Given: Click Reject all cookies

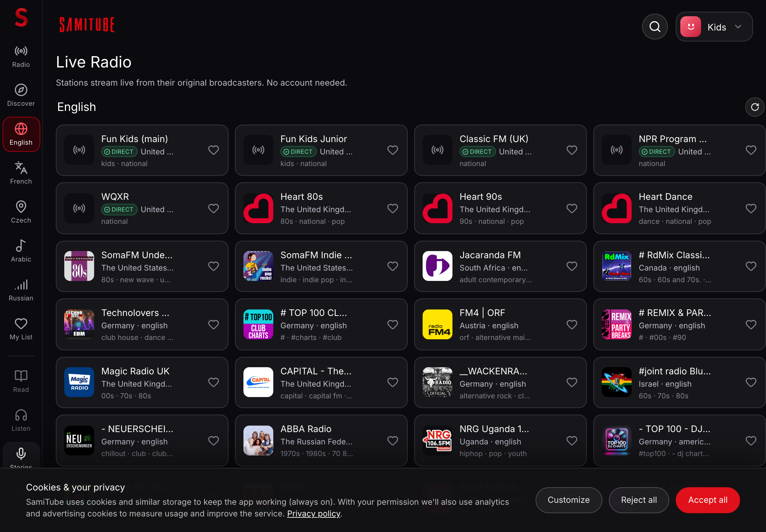Looking at the screenshot, I should [639, 500].
